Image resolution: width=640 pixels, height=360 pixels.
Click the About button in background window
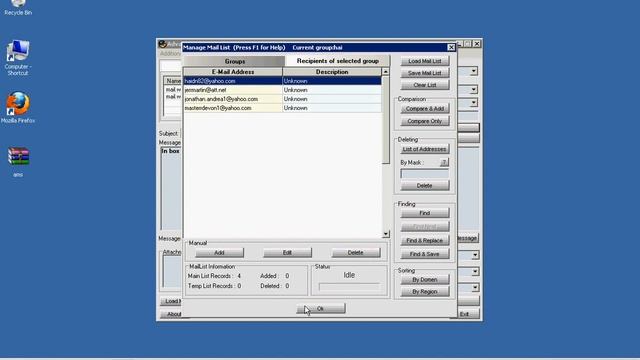click(x=173, y=314)
